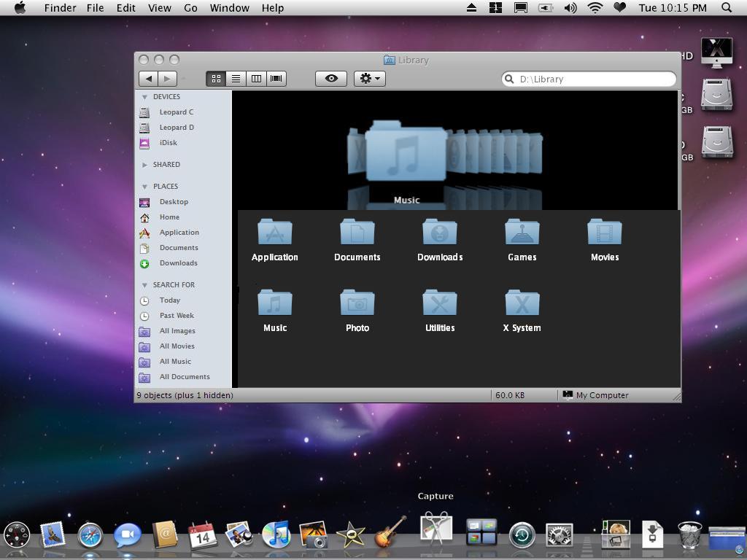Screen dimensions: 747x560
Task: Open the Go menu
Action: [190, 8]
